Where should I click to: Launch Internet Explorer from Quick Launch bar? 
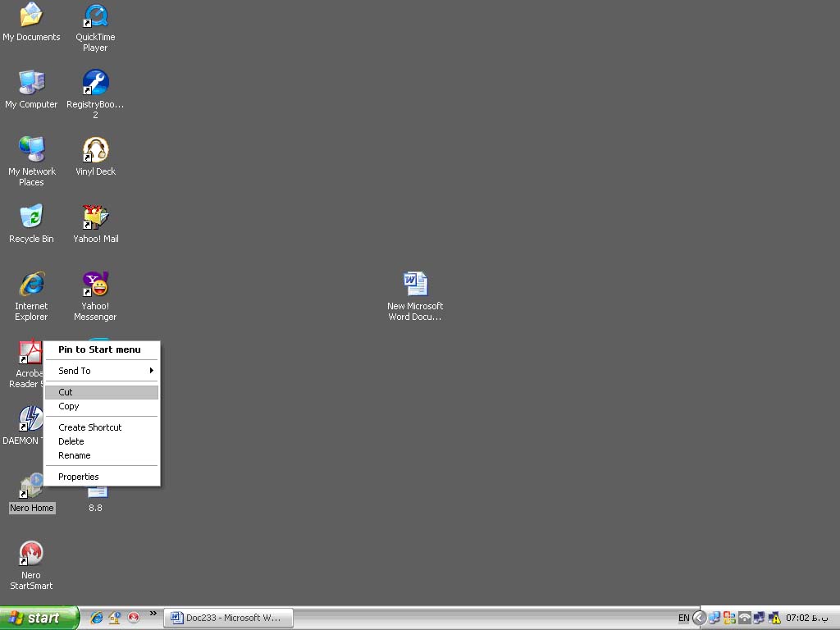tap(97, 618)
